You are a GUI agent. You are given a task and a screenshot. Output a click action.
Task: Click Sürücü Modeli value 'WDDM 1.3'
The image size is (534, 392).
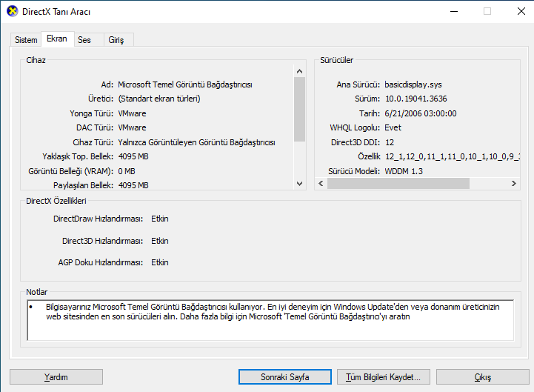click(x=404, y=171)
